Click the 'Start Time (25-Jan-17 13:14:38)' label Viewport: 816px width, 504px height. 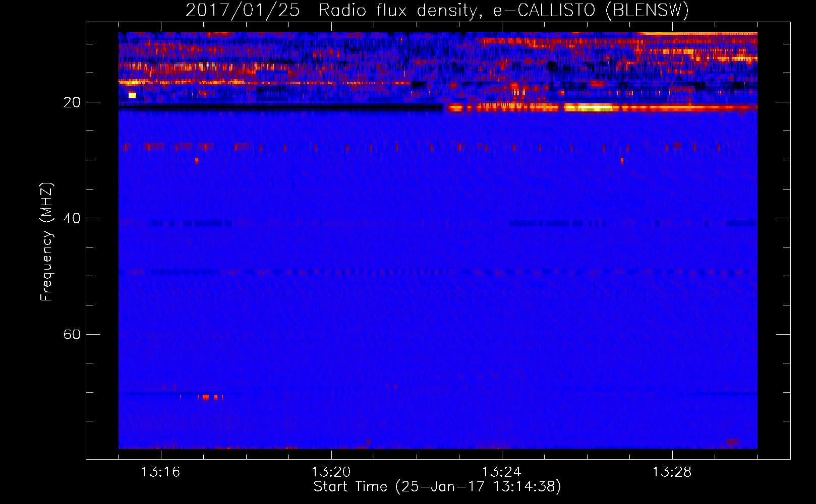(437, 487)
